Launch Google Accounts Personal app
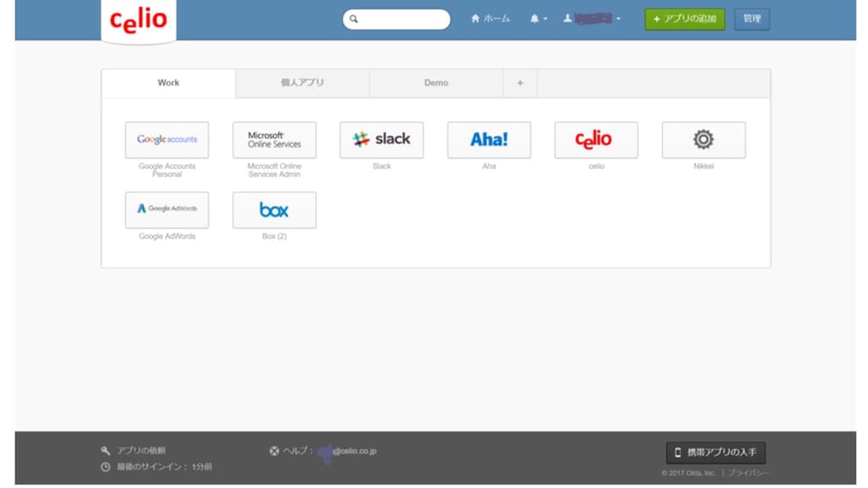 [x=167, y=141]
